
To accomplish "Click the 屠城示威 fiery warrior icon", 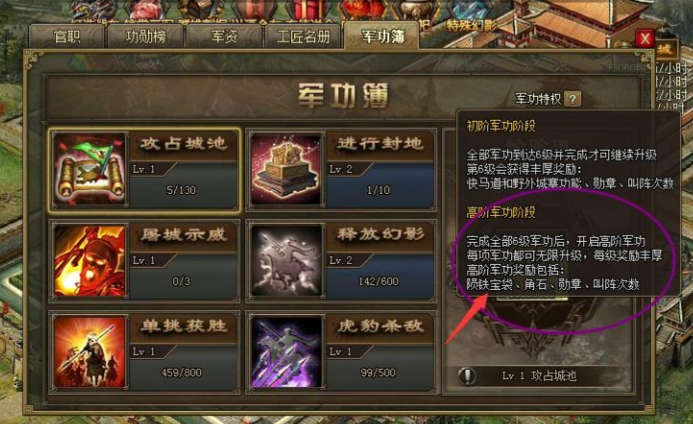I will 90,261.
